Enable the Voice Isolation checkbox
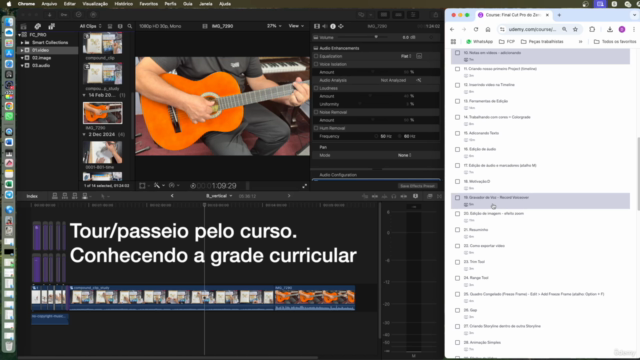Viewport: 640px width, 360px height. [316, 64]
